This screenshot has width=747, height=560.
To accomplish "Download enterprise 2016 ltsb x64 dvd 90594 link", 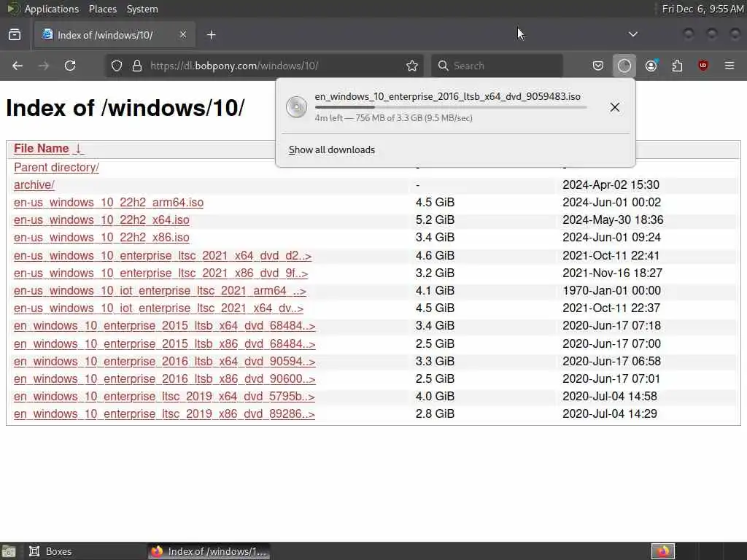I will [x=164, y=362].
